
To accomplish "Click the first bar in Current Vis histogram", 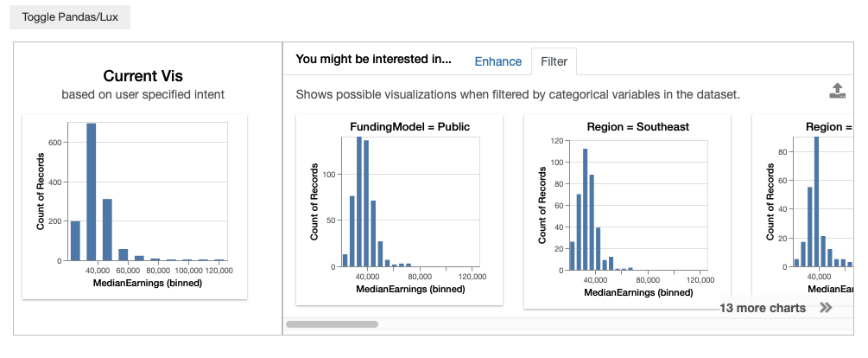I will 75,240.
